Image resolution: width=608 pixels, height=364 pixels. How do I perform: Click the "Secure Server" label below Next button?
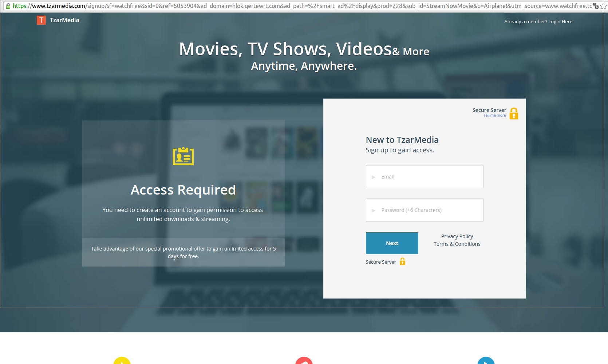(380, 262)
